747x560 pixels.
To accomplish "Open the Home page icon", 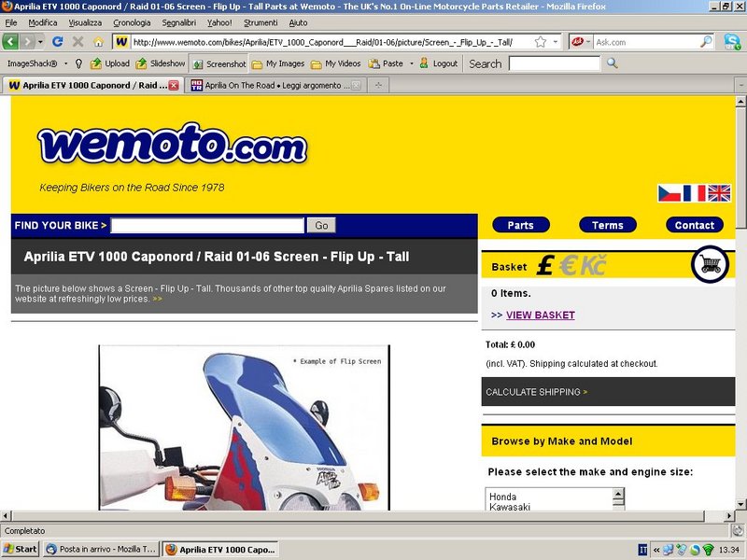I will click(98, 42).
